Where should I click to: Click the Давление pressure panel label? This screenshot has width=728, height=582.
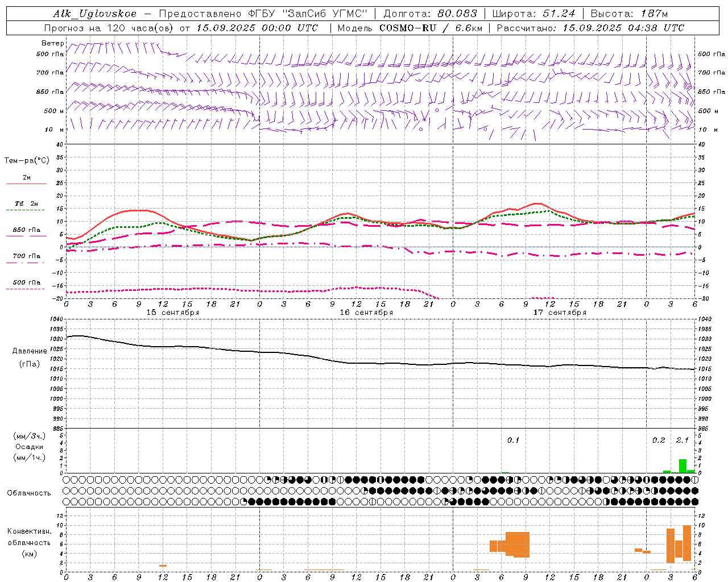[x=28, y=351]
